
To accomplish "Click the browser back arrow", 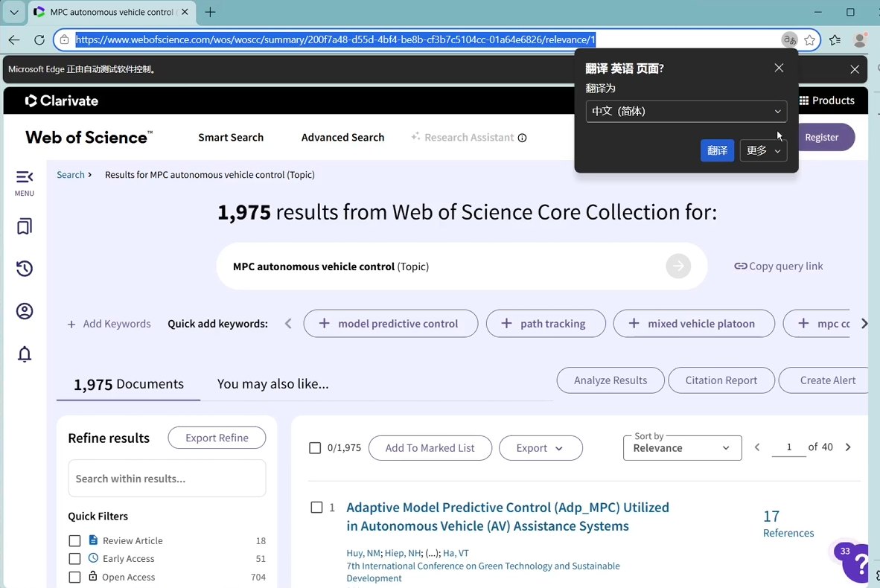I will coord(14,40).
